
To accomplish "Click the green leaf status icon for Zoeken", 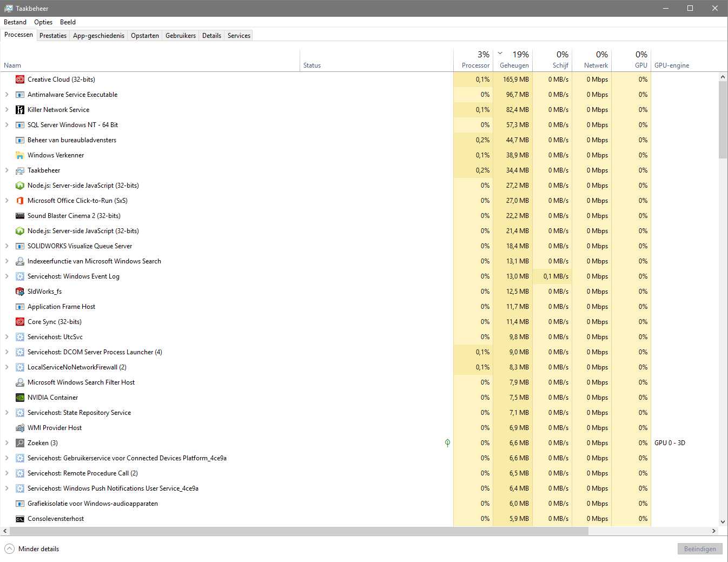I will [x=447, y=443].
